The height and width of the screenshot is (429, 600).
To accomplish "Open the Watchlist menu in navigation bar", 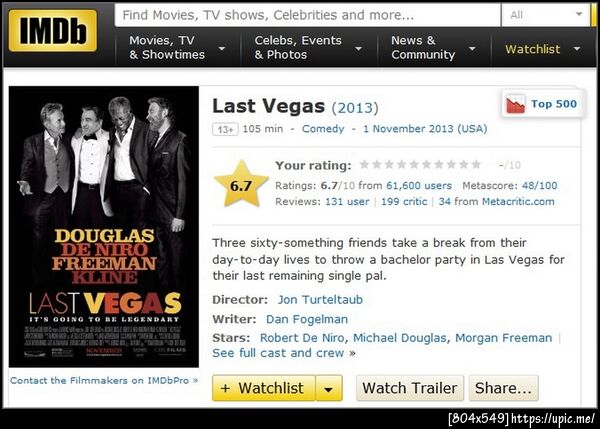I will 543,49.
